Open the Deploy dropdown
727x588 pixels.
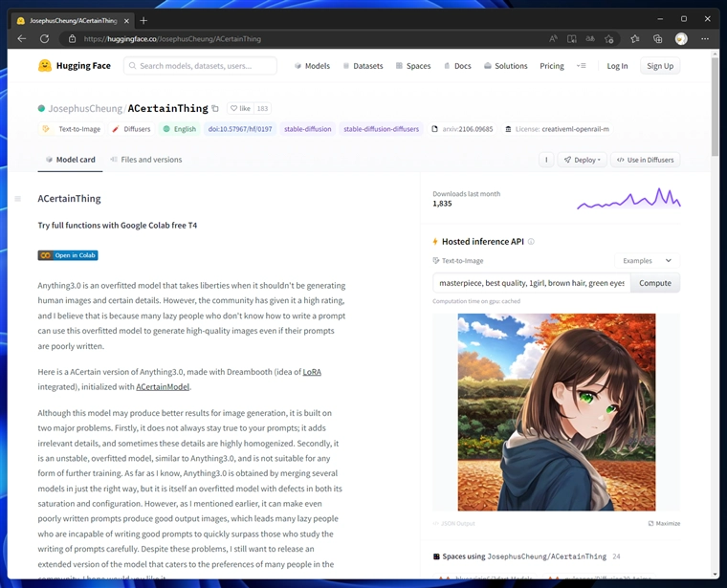click(x=582, y=160)
